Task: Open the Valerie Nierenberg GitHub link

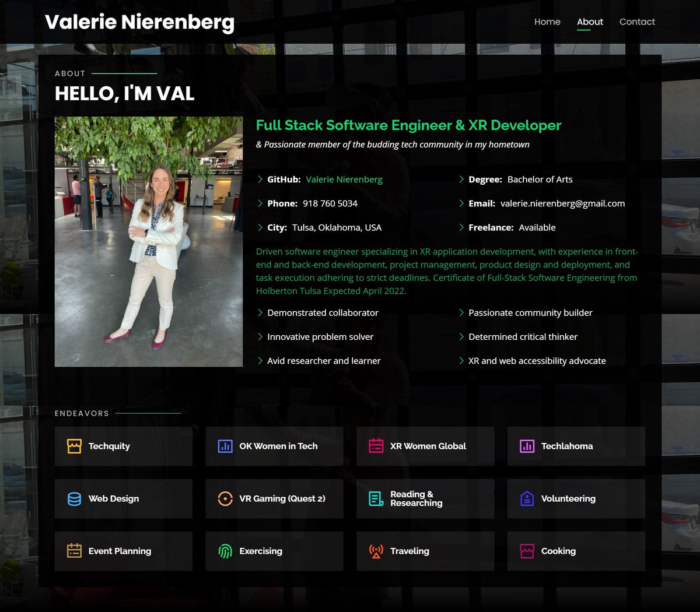Action: click(x=344, y=180)
